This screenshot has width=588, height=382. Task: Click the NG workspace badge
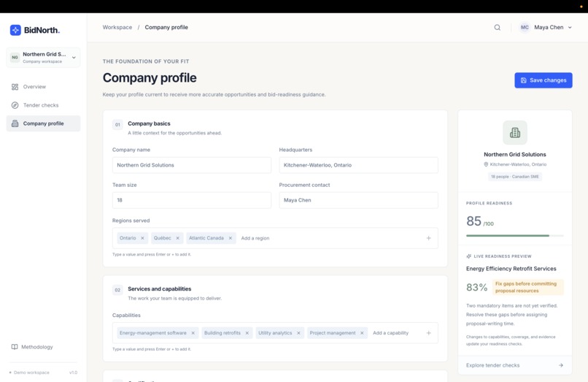pos(15,58)
